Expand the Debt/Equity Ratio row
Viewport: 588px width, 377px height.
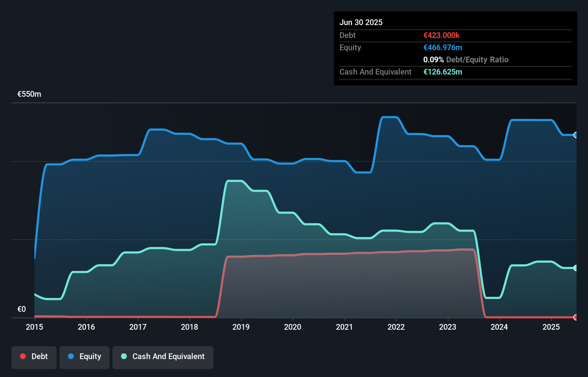[466, 59]
